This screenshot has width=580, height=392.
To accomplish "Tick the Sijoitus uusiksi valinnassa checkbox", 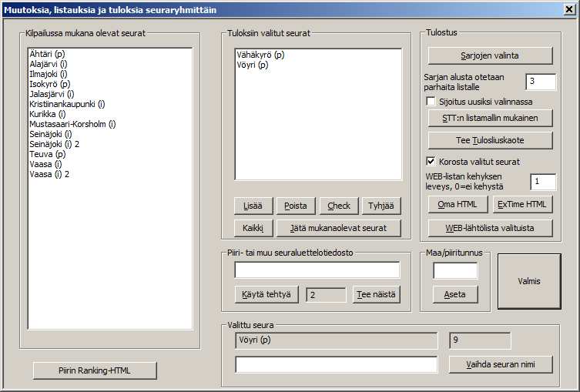I will pyautogui.click(x=431, y=102).
